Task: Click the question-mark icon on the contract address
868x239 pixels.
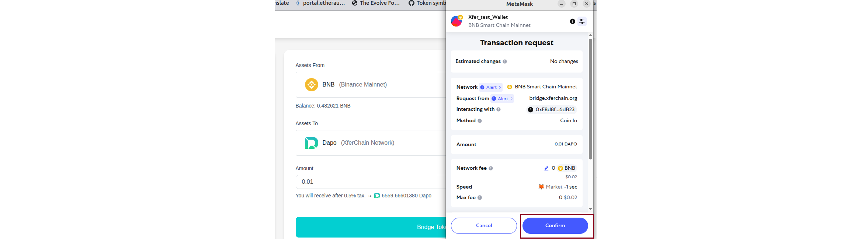Action: point(530,109)
